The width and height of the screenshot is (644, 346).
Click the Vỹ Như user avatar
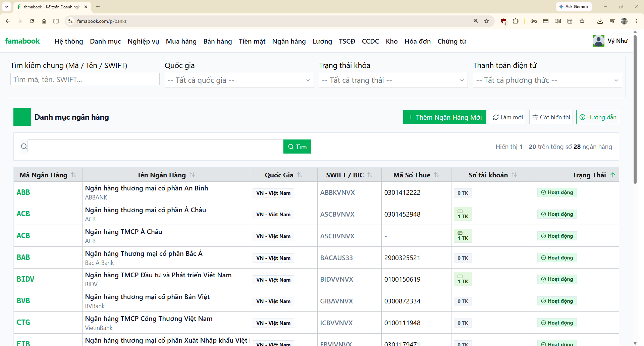598,41
